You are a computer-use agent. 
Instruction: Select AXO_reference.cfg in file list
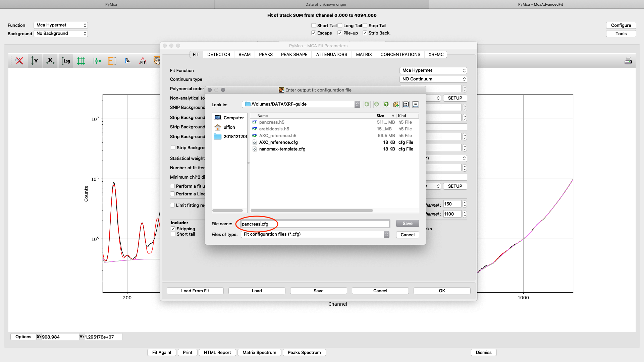point(278,142)
